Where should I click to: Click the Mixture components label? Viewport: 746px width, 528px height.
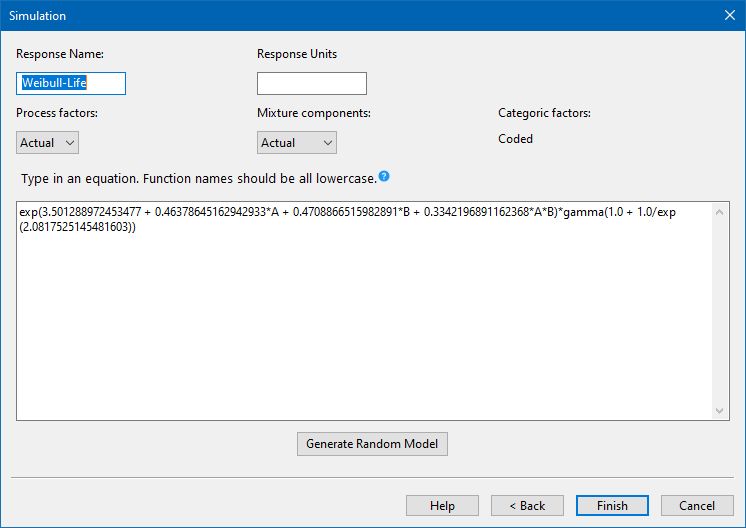click(x=314, y=113)
